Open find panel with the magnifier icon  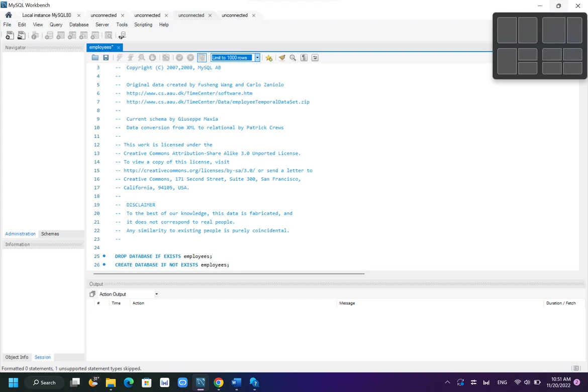[293, 58]
